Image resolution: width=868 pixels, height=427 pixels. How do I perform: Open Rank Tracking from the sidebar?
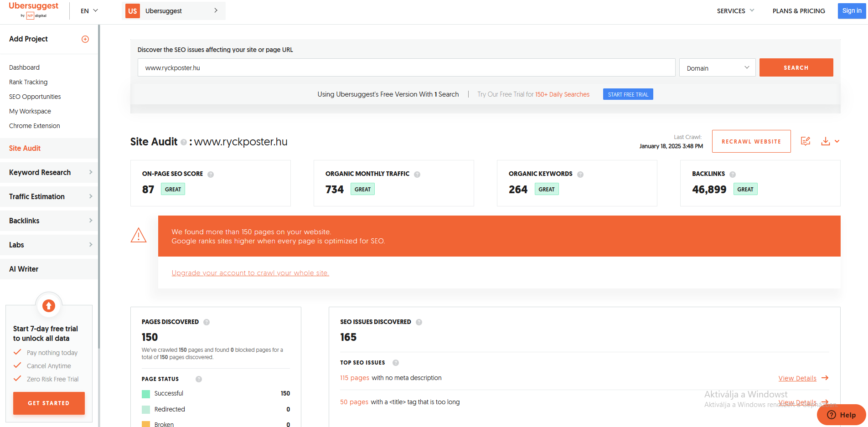pos(28,82)
